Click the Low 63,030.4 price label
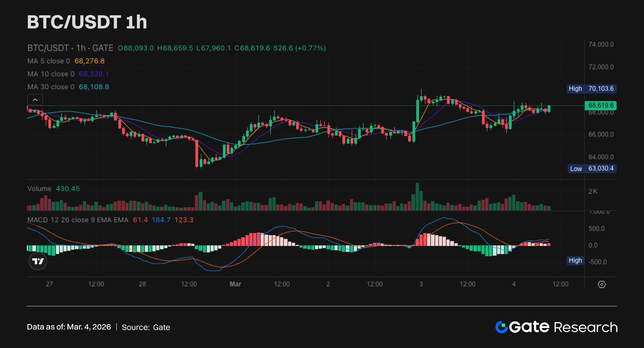644x348 pixels. (592, 169)
